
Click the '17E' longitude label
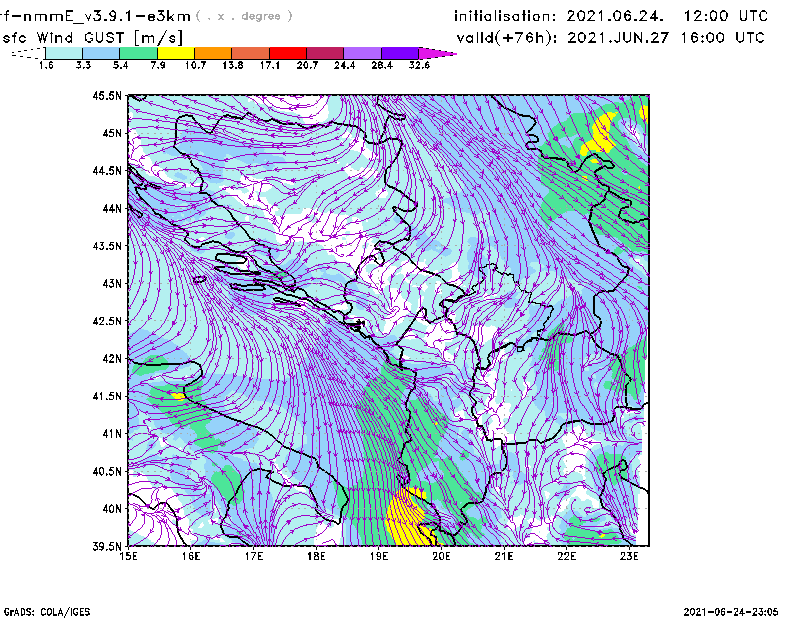coord(254,556)
